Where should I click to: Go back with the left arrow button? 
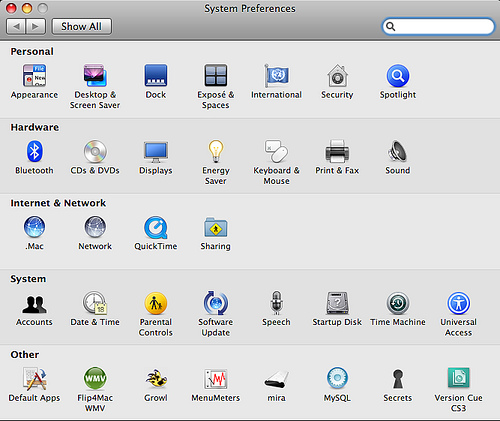[16, 26]
